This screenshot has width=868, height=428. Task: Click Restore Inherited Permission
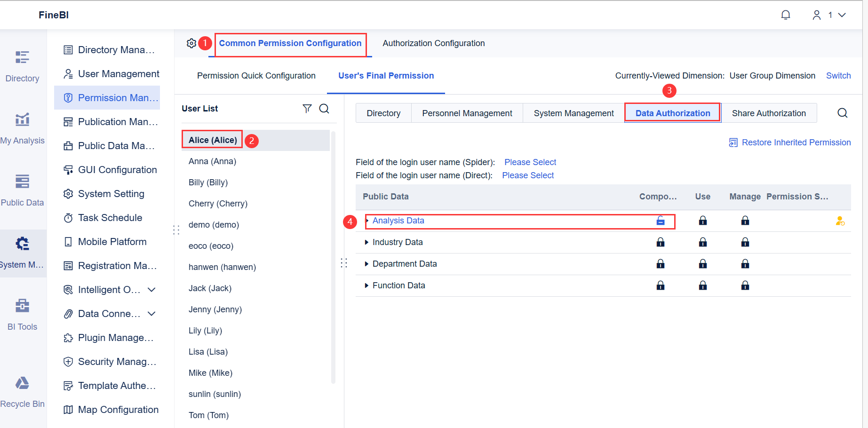click(x=796, y=142)
